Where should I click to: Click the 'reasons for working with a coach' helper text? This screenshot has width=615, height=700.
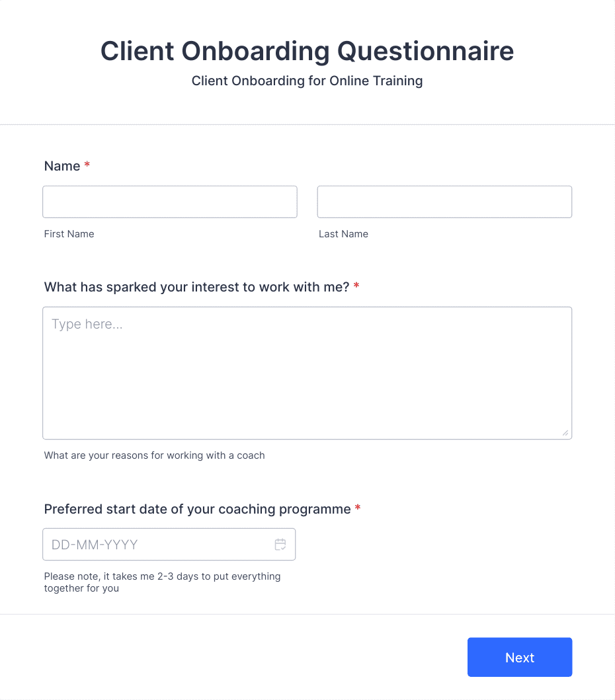tap(154, 455)
